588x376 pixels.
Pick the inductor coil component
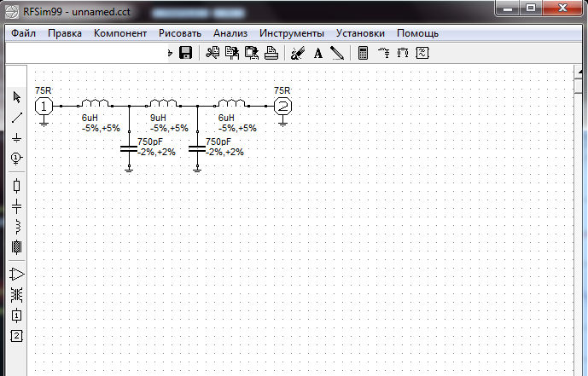pos(16,226)
